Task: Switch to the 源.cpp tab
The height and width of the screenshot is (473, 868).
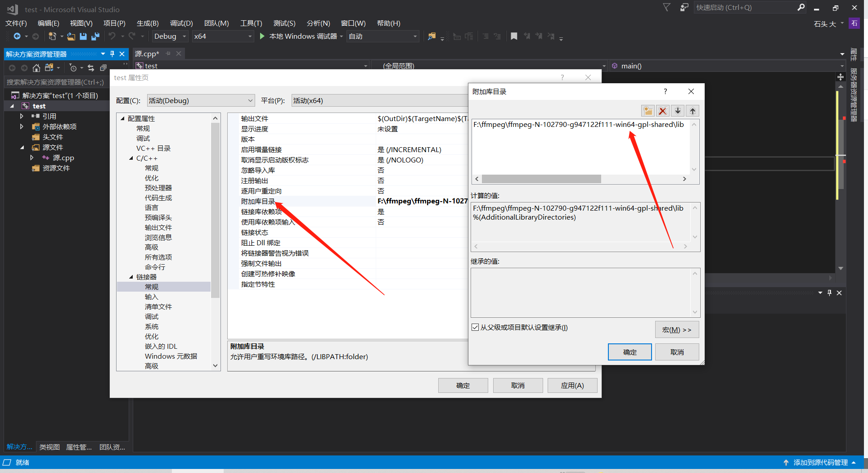Action: click(x=146, y=53)
